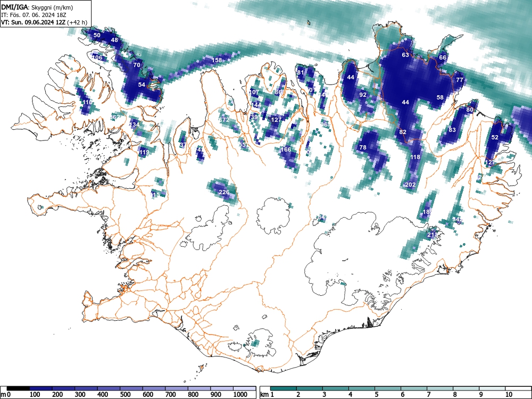The height and width of the screenshot is (399, 532).
Task: Click the visibility value 119 on the map
Action: point(144,152)
